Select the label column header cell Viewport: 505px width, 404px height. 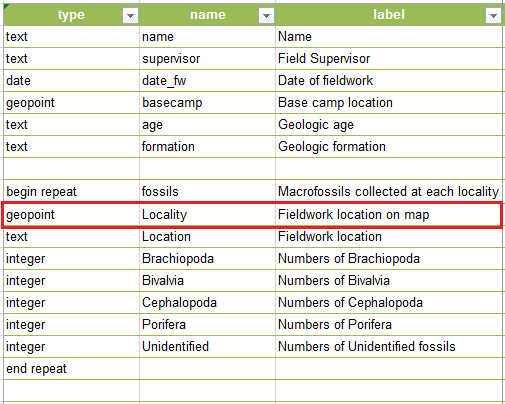point(389,15)
